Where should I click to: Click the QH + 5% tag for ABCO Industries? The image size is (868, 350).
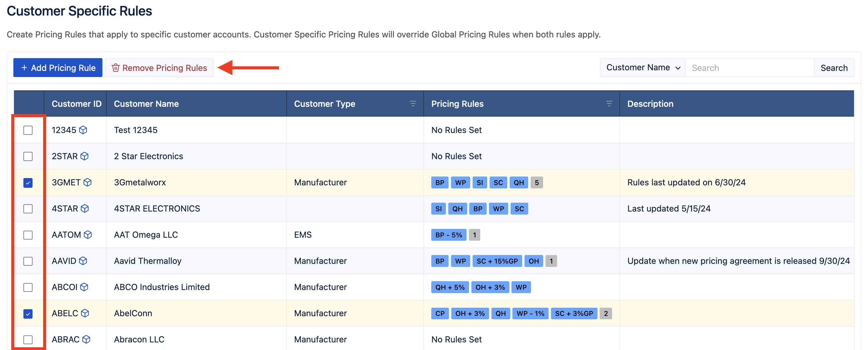450,287
